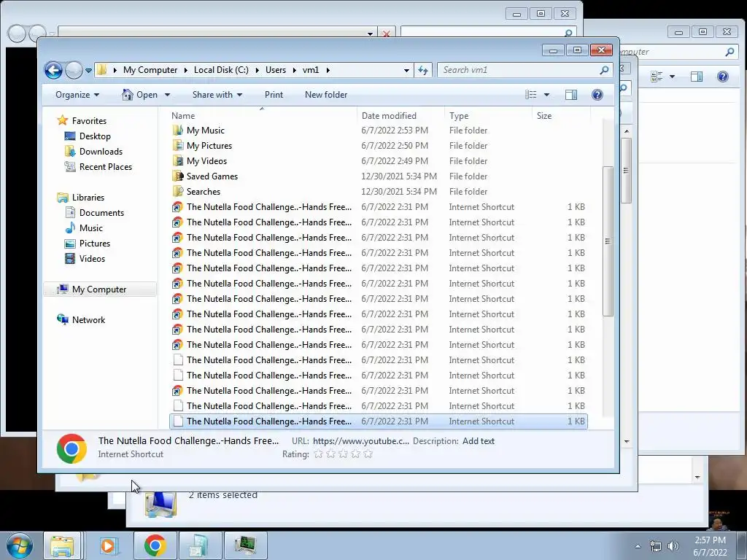The image size is (747, 560).
Task: Open Windows Explorer from the taskbar
Action: click(x=62, y=545)
